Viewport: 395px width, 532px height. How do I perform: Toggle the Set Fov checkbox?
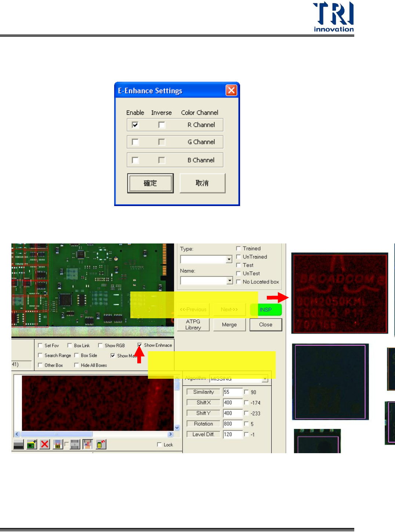[x=40, y=345]
